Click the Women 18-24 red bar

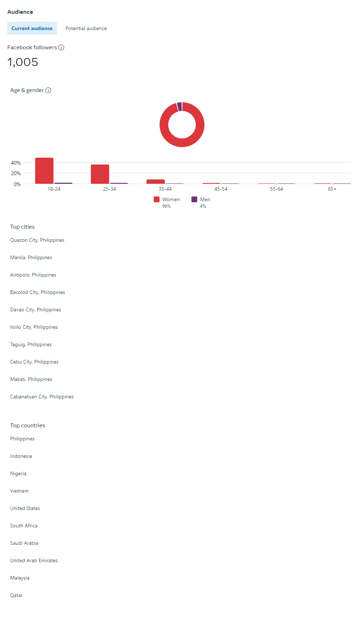44,171
